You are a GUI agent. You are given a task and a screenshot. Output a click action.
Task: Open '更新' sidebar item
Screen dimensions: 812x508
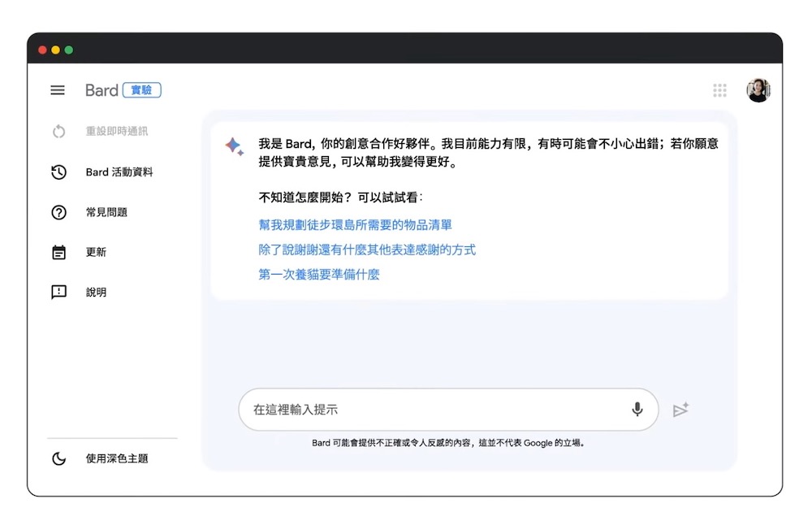point(96,252)
